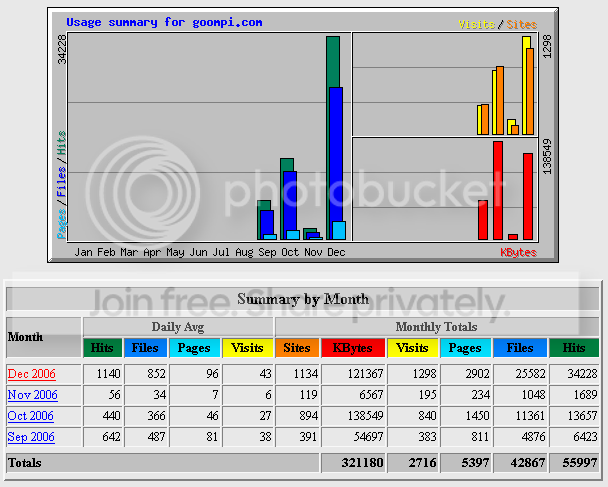Click the orange Sites column header

[297, 348]
